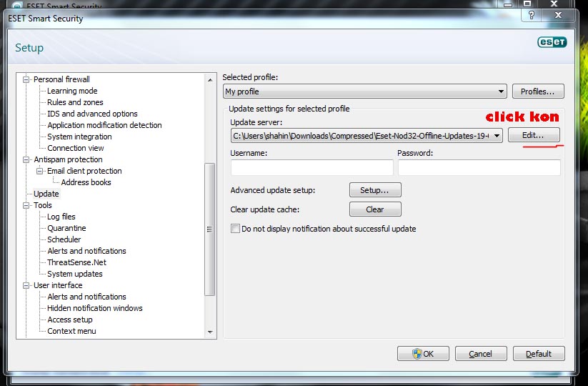This screenshot has height=386, width=588.
Task: Select the Update tree item
Action: click(x=46, y=194)
